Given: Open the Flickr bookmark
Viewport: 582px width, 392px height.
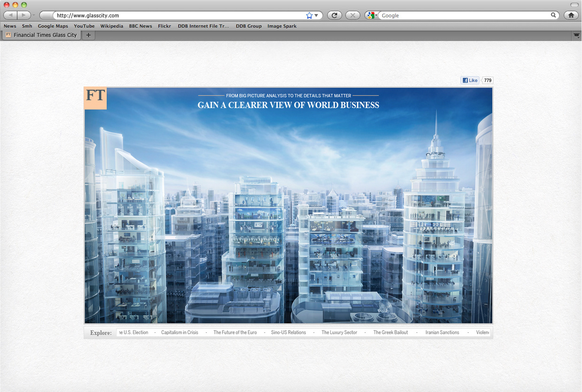Looking at the screenshot, I should point(165,26).
